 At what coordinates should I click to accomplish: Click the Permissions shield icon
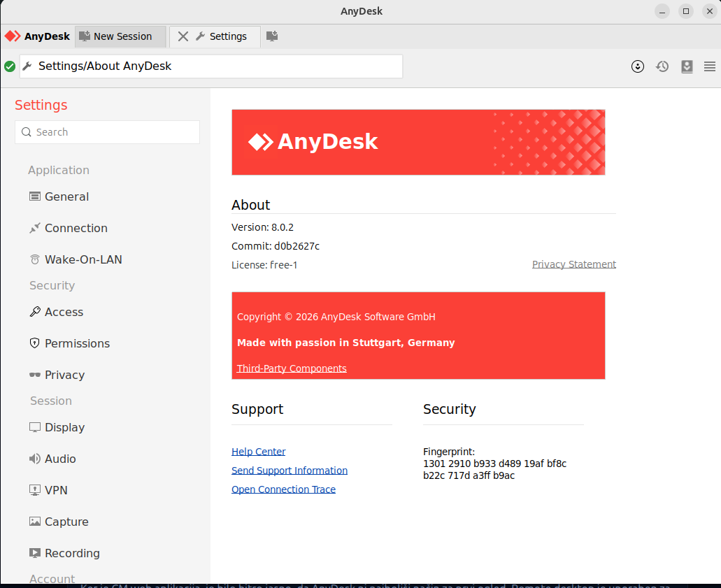tap(34, 343)
